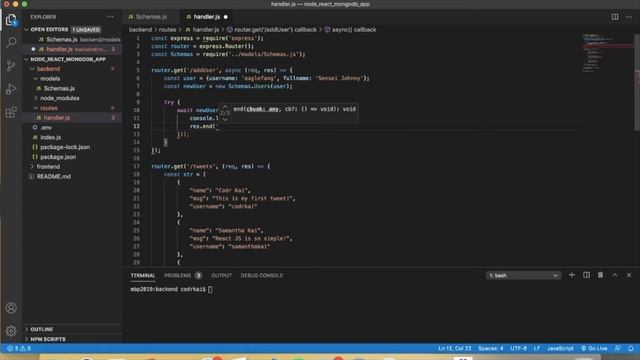
Task: Maximize the panel with up chevron
Action: (615, 275)
